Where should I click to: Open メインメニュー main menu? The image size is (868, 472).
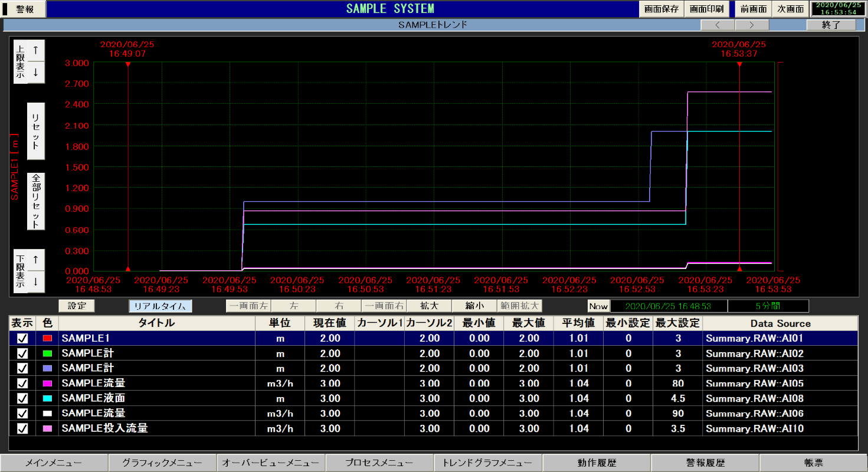coord(54,463)
